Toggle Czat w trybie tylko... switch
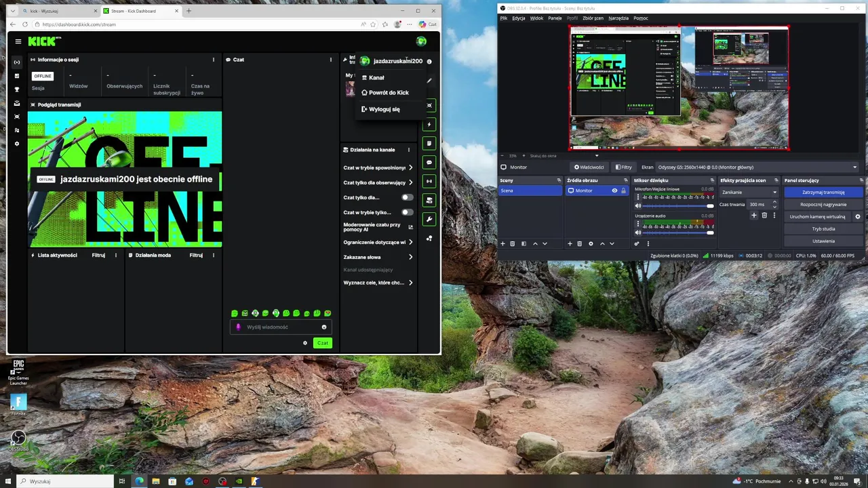Image resolution: width=868 pixels, height=488 pixels. pyautogui.click(x=407, y=212)
